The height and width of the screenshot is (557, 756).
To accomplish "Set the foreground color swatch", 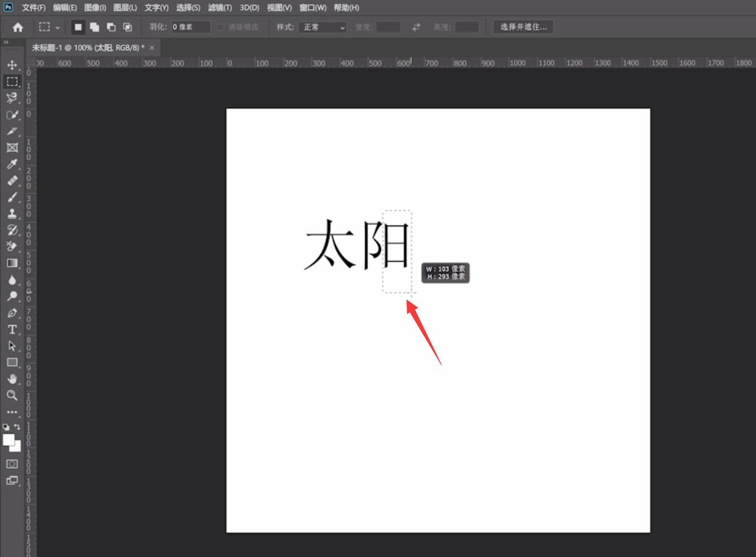I will (8, 440).
